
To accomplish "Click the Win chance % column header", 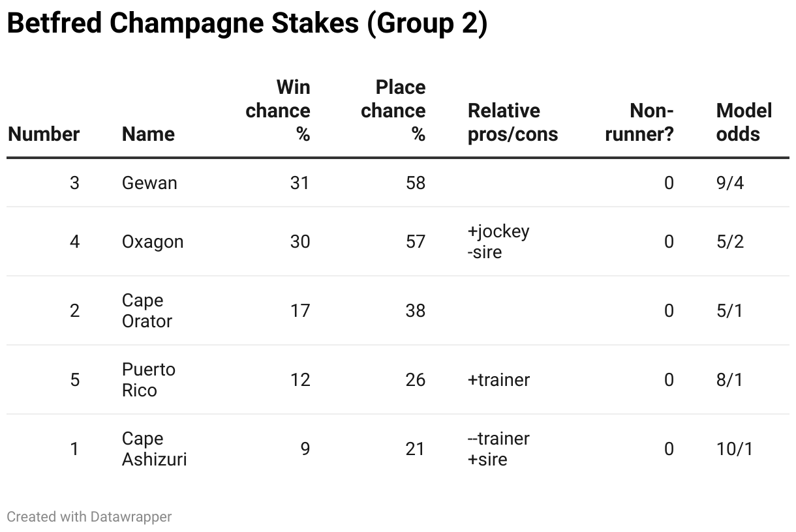I will point(278,111).
